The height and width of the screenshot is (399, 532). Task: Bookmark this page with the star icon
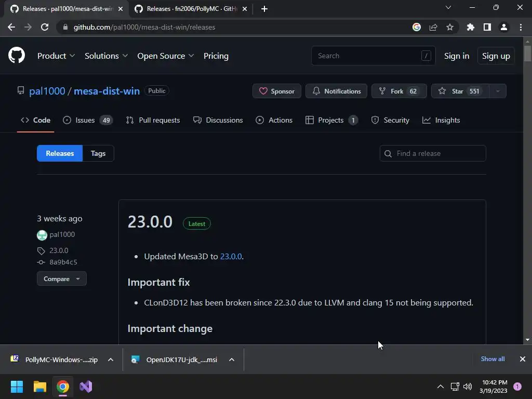point(450,27)
